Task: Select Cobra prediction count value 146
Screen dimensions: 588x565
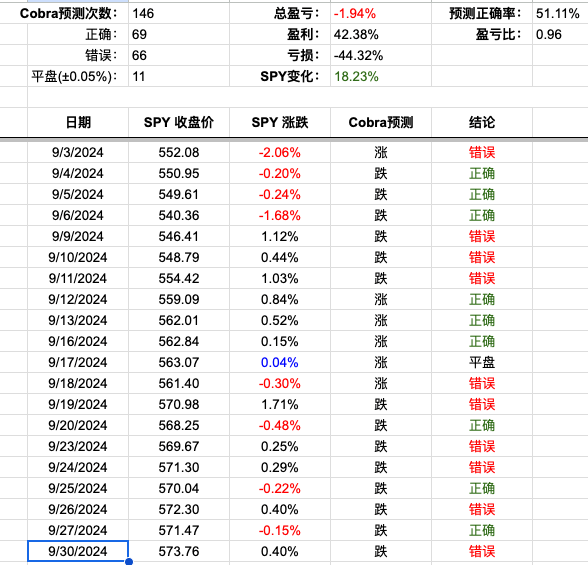Action: (178, 13)
